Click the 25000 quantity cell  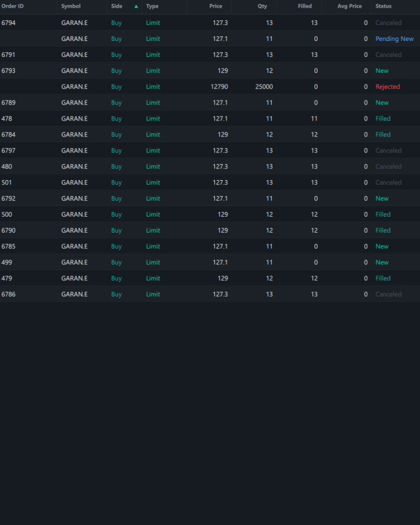click(264, 87)
